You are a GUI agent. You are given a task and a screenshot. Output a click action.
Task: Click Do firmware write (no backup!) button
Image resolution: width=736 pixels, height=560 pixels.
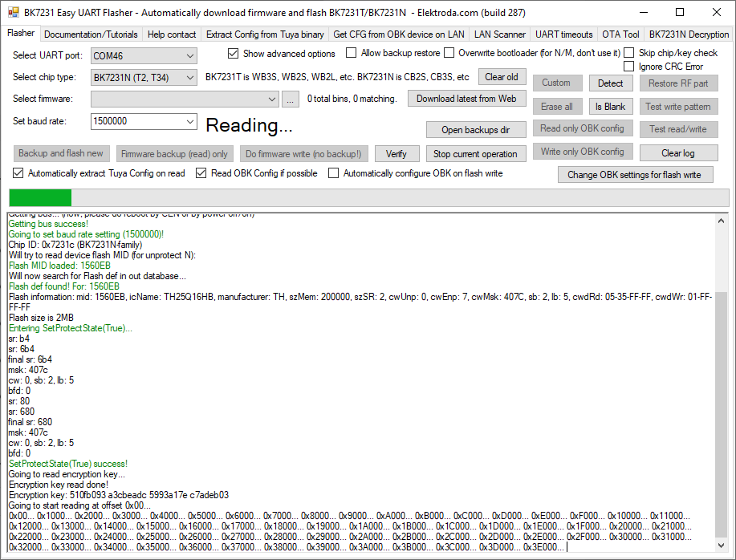[x=303, y=154]
